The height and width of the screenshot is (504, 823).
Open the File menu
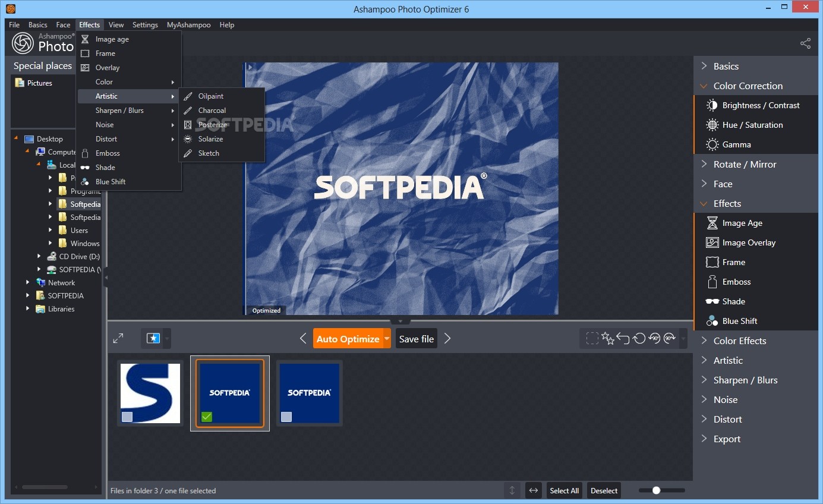point(14,25)
